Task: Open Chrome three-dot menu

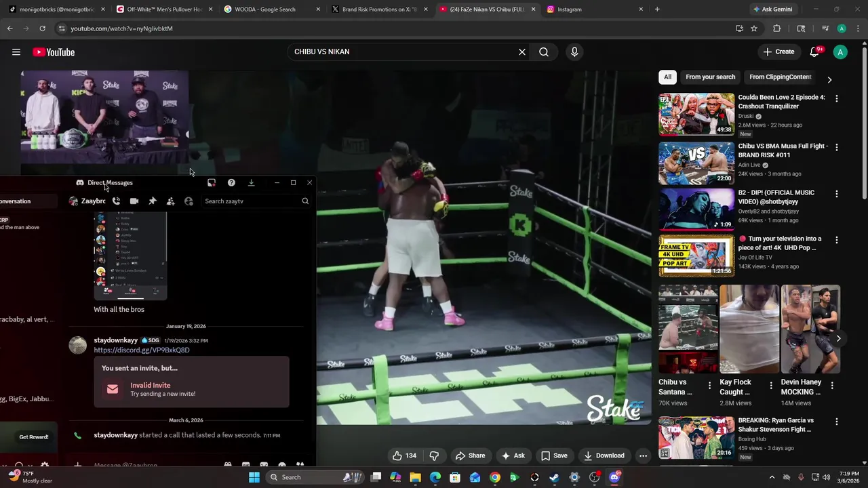Action: [857, 28]
